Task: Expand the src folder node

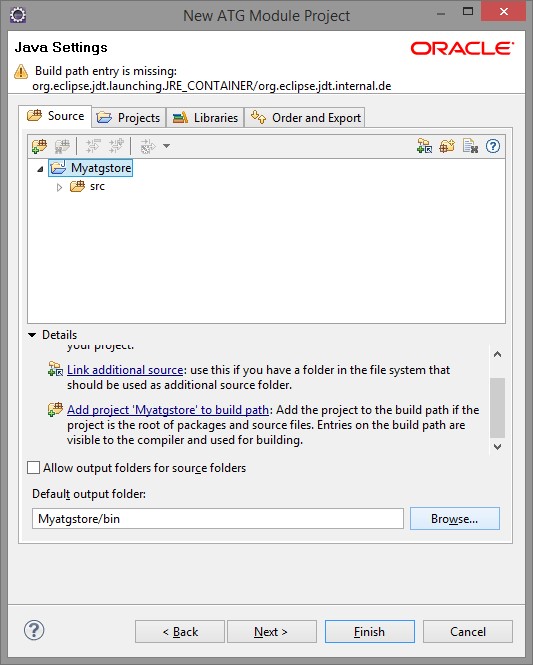Action: tap(59, 187)
